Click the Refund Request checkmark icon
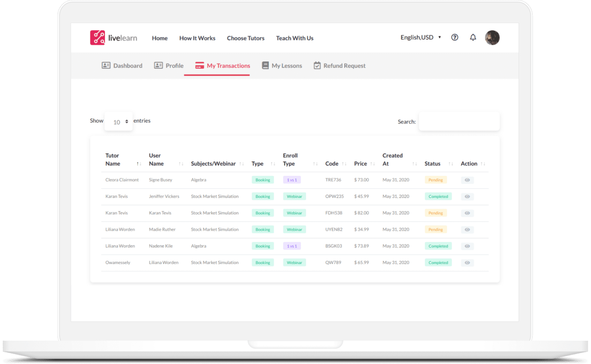This screenshot has width=591, height=364. [317, 65]
